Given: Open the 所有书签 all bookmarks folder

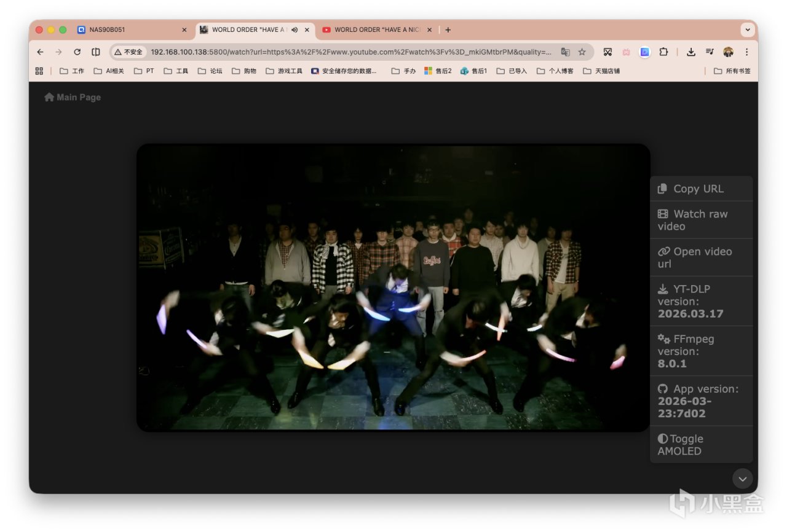Looking at the screenshot, I should (x=732, y=71).
